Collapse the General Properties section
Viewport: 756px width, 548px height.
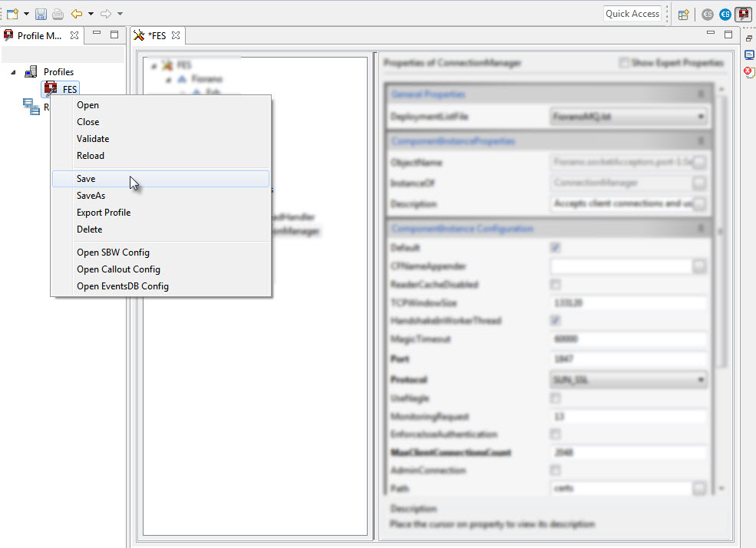click(701, 94)
